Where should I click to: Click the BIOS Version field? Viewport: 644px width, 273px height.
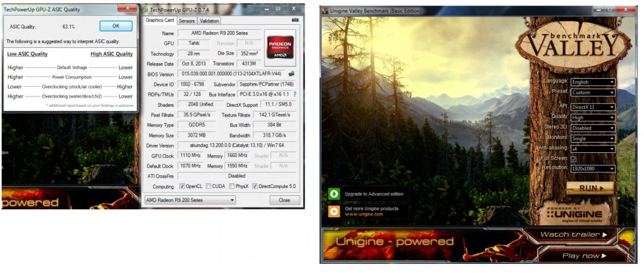231,74
